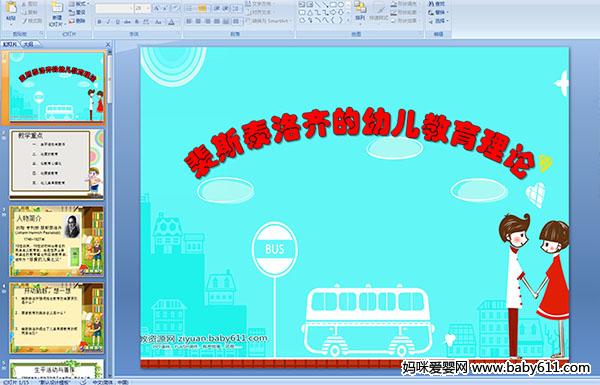Justify the paragraph text
The image size is (600, 385).
[217, 21]
